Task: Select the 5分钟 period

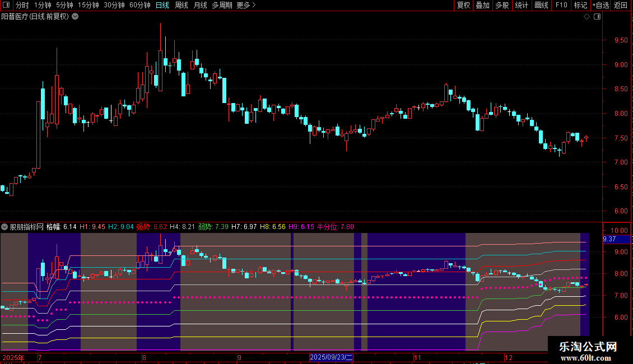Action: (64, 5)
